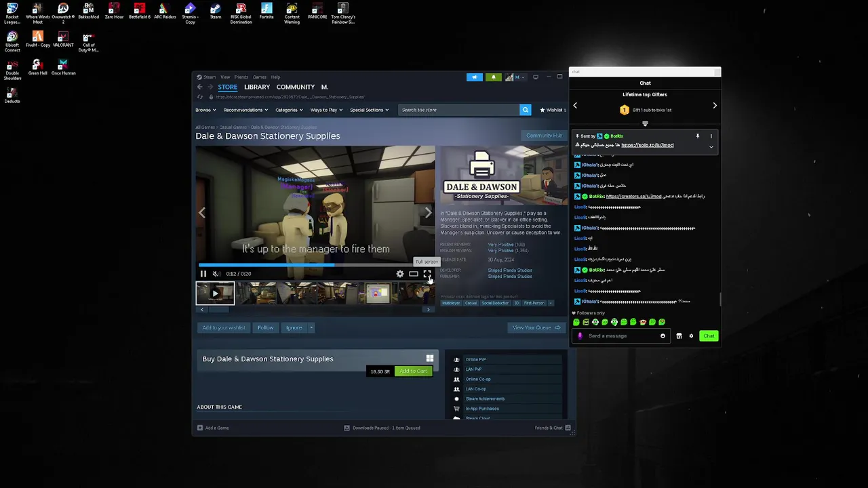Click the Social Deduction tag
Viewport: 868px width, 488px height.
[495, 303]
